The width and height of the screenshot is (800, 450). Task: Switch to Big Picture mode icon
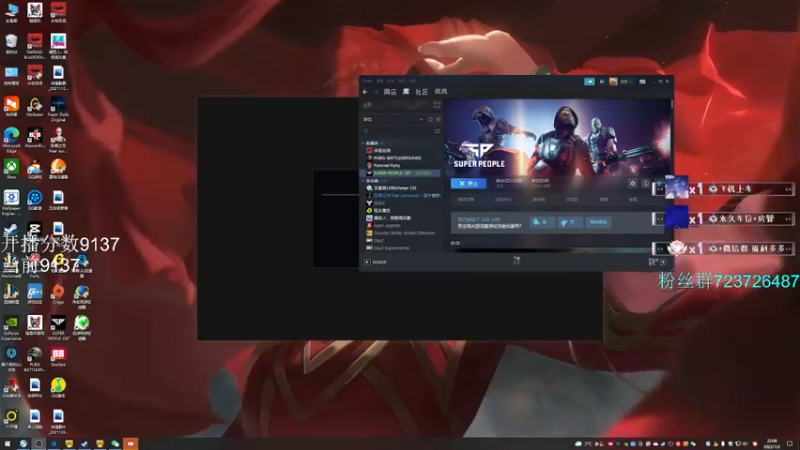click(x=642, y=82)
